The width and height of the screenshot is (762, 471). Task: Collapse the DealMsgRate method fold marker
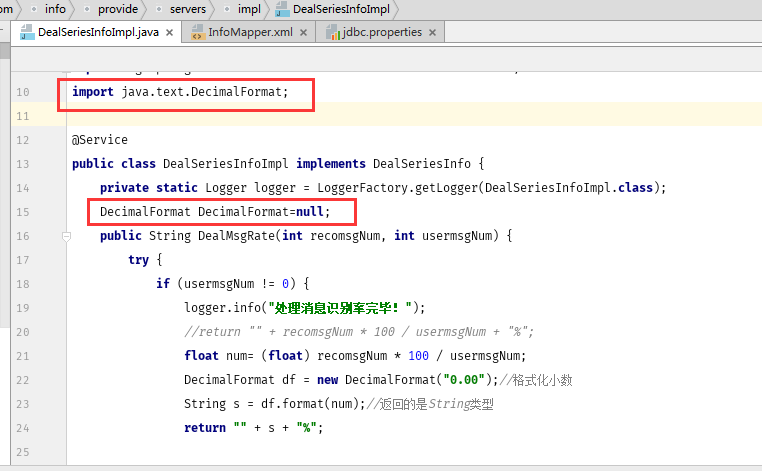click(x=67, y=236)
